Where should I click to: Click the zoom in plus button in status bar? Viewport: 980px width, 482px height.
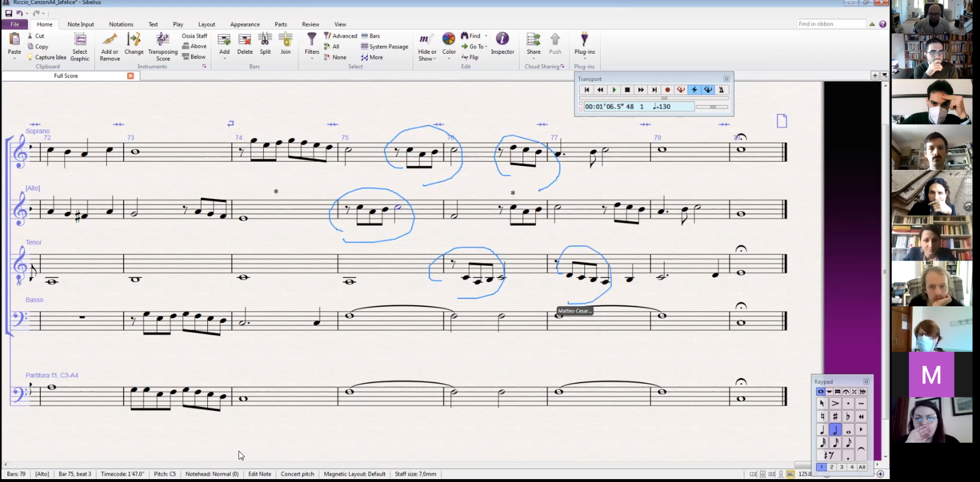[x=880, y=474]
